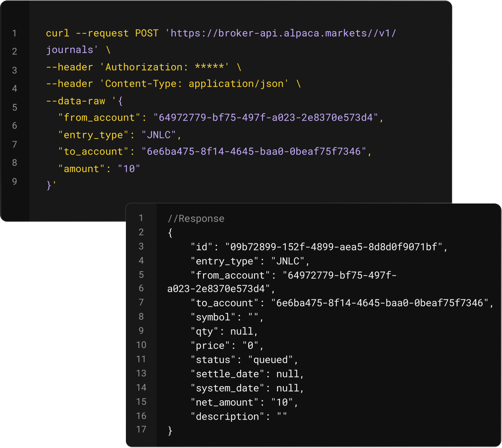This screenshot has height=448, width=502.
Task: Click the qty key in the response
Action: [204, 331]
